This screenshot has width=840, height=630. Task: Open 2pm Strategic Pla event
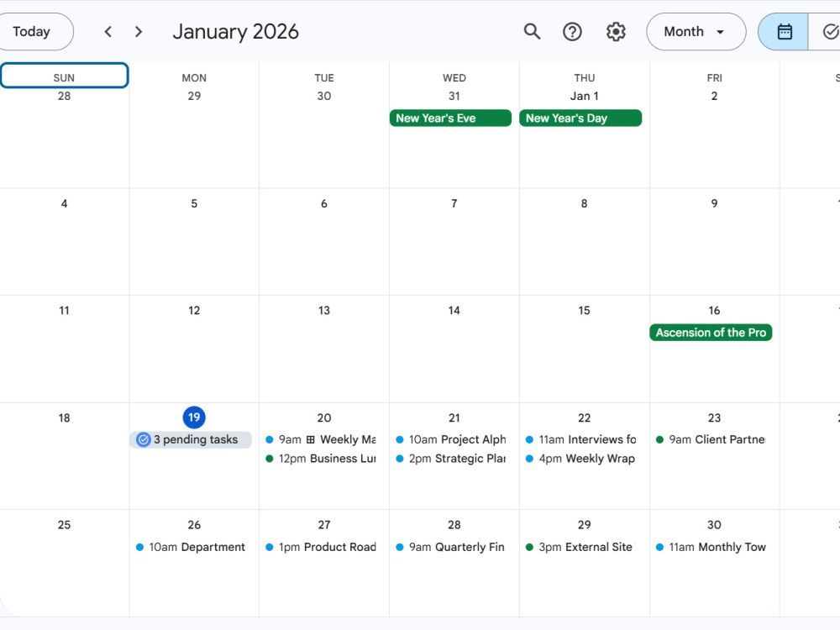click(450, 459)
